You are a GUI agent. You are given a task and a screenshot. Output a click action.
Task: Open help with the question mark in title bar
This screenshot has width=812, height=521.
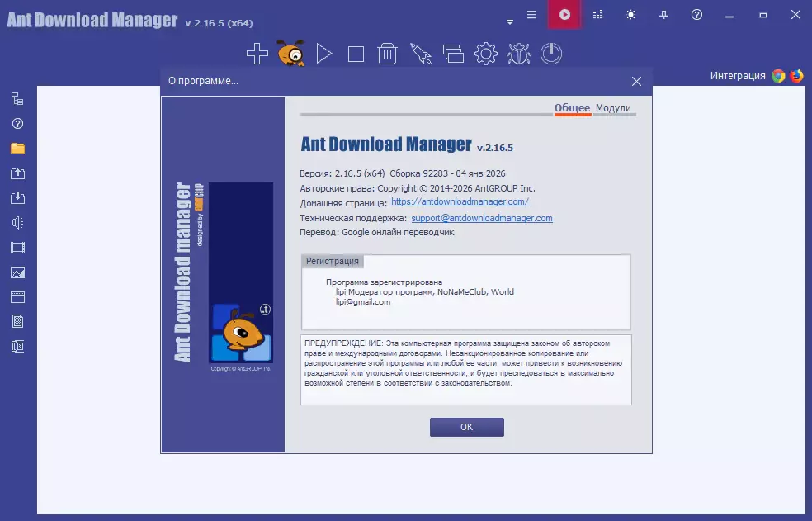click(696, 15)
